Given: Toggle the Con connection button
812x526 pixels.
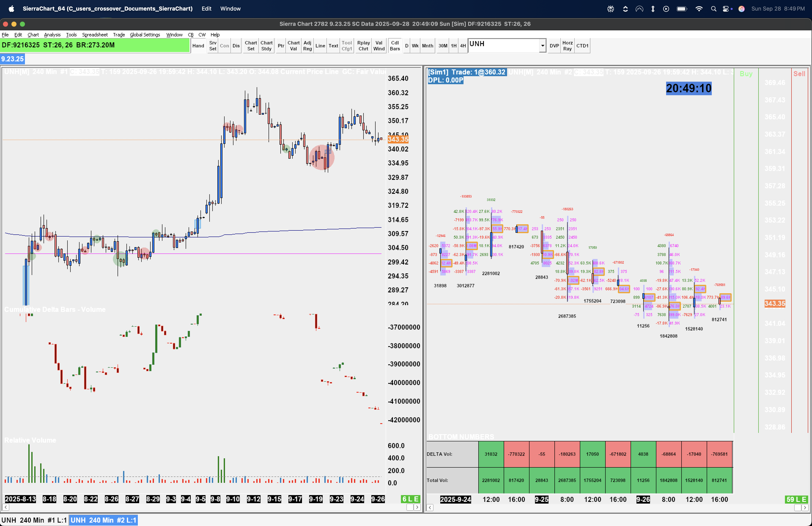Looking at the screenshot, I should (x=224, y=46).
